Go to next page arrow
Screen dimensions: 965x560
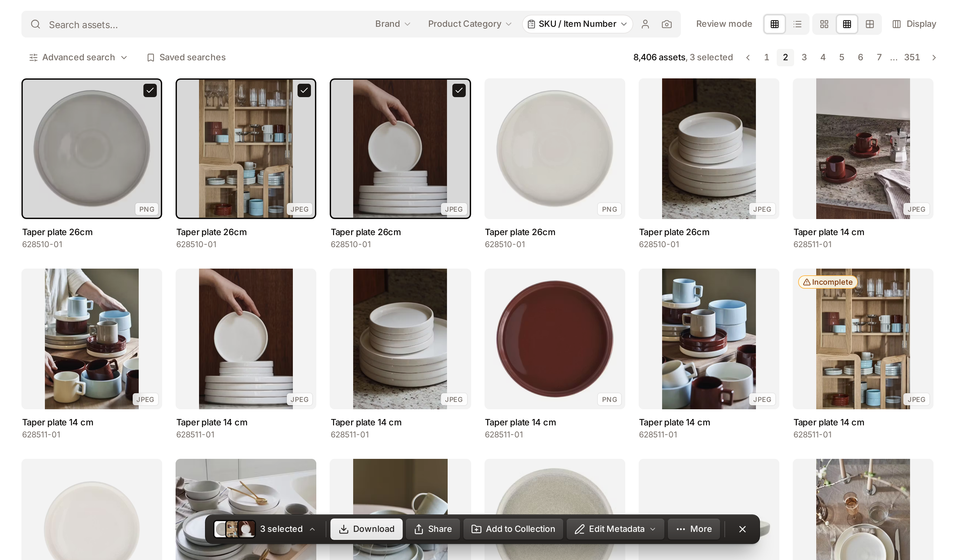(934, 57)
